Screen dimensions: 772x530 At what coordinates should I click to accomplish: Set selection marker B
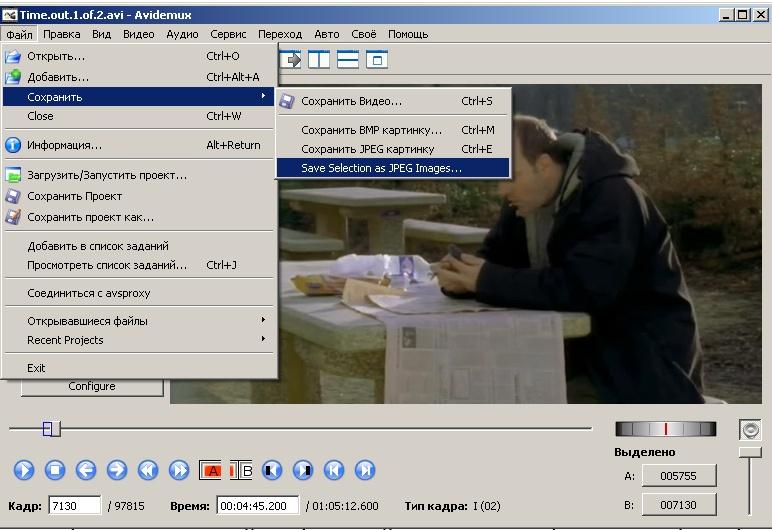(x=241, y=470)
